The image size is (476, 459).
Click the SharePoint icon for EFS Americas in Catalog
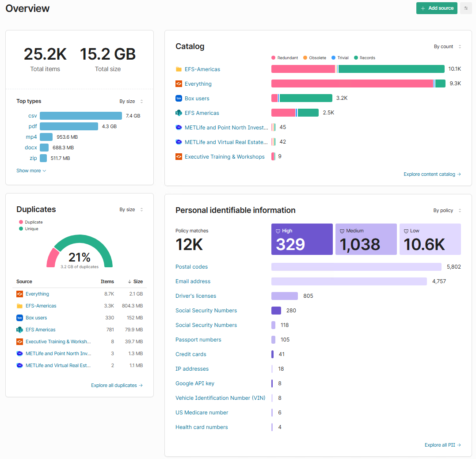179,113
